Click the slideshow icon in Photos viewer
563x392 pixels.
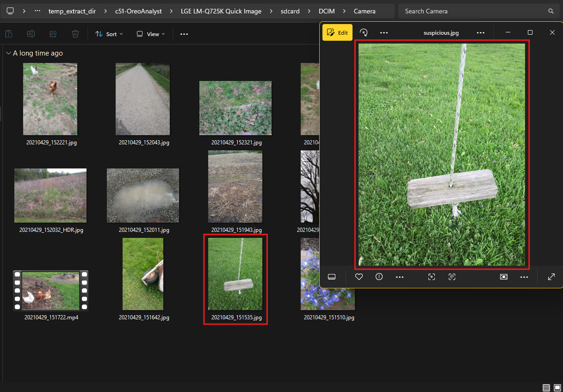[504, 277]
